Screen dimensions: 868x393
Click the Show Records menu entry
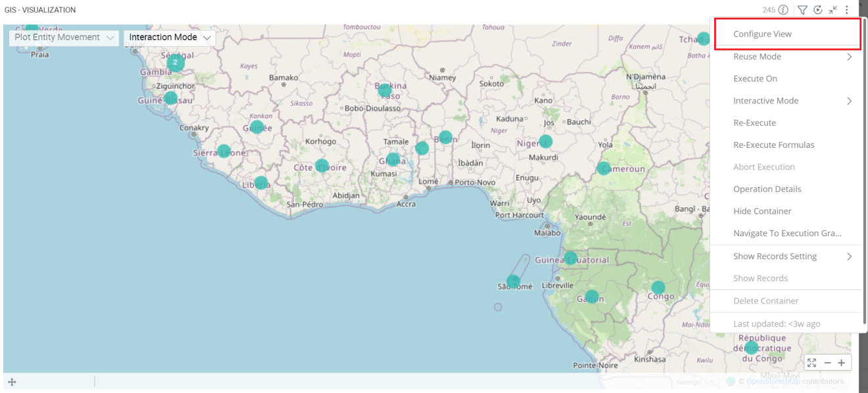click(x=786, y=278)
